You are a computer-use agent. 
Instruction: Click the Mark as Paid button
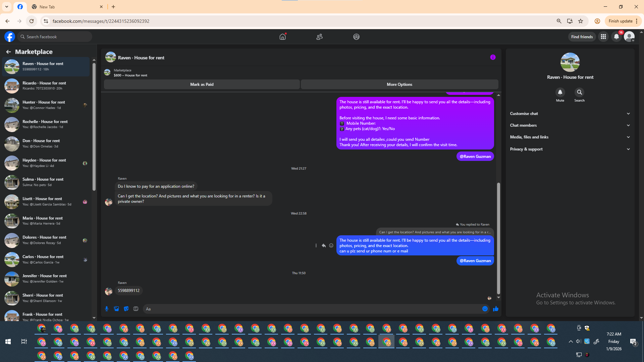click(202, 84)
